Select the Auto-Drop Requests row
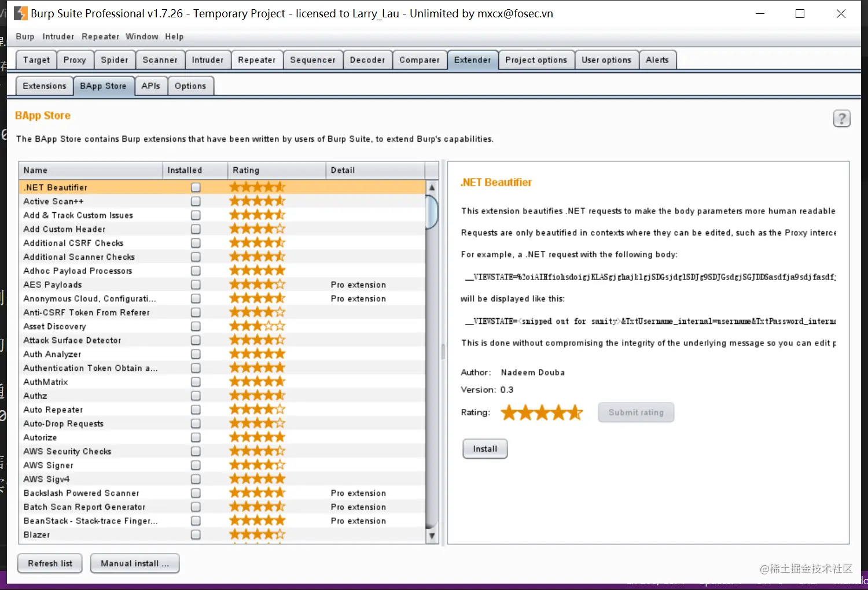Screen dimensions: 868x590 point(222,423)
